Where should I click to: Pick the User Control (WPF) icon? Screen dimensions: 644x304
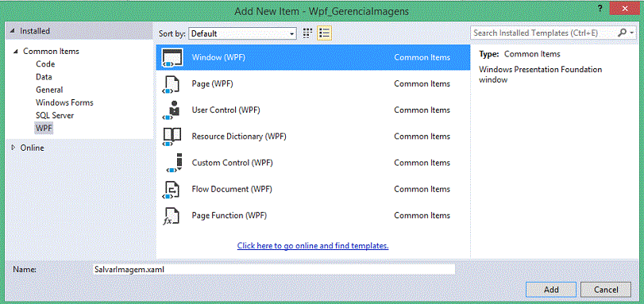click(x=172, y=110)
